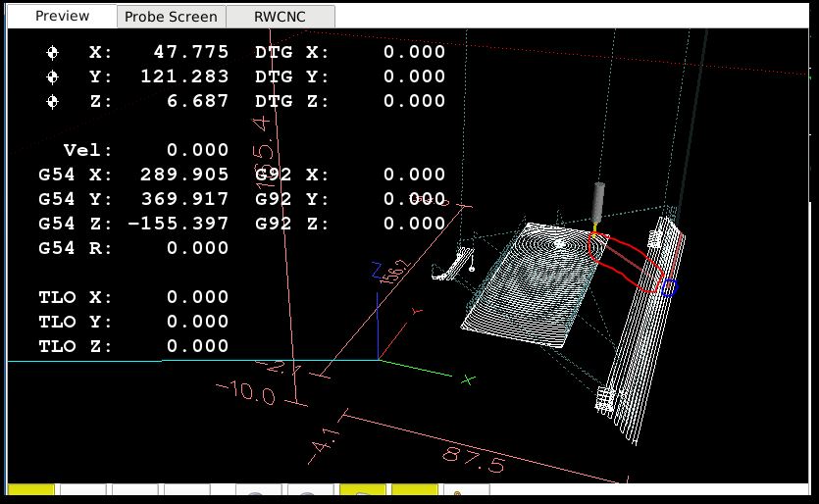Click the small blue circle marker
This screenshot has width=819, height=504.
[x=668, y=287]
